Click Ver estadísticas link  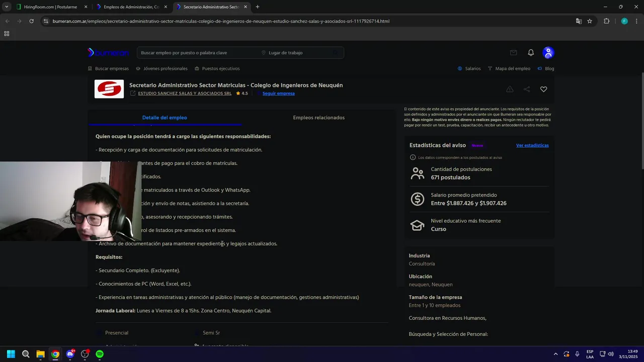532,145
